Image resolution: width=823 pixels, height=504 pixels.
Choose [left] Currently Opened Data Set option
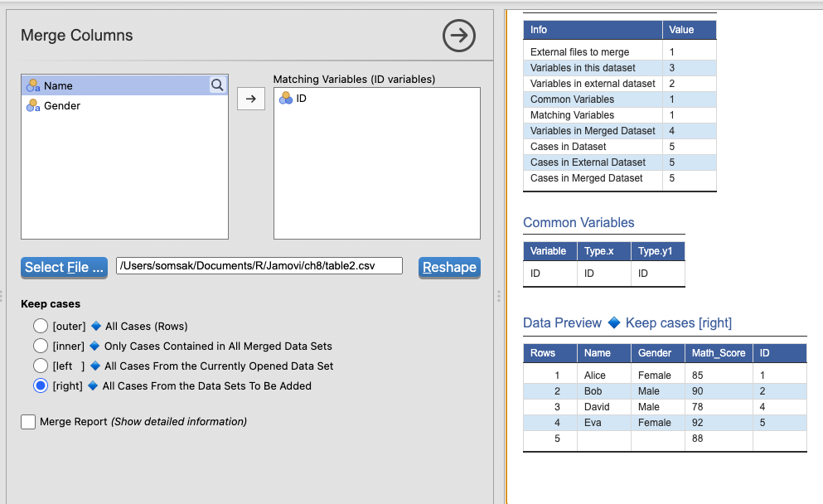click(41, 366)
